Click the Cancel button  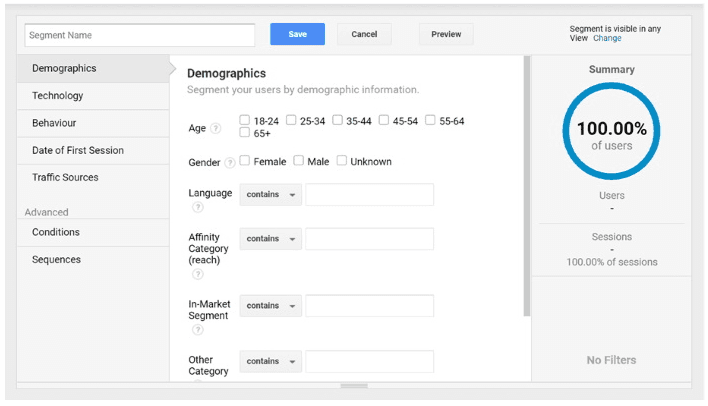tap(364, 34)
